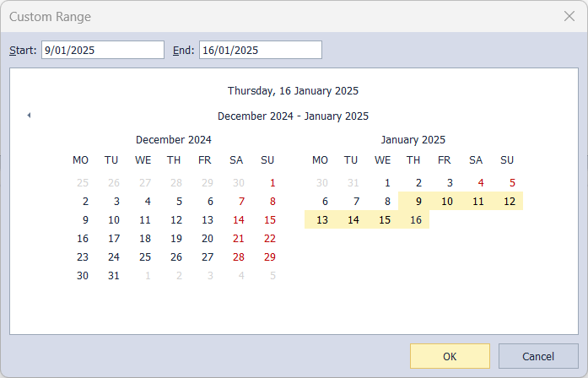Click the January 2025 month header
Viewport: 588px width, 378px height.
pos(413,140)
